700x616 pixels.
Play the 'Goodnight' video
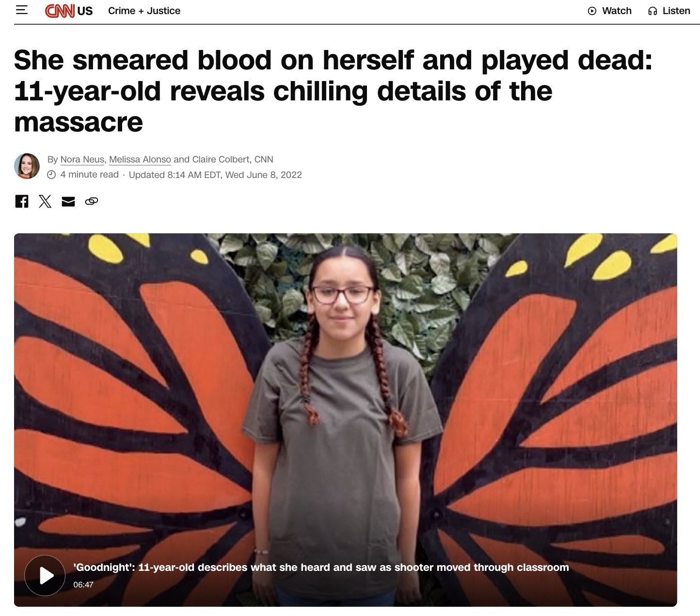[45, 575]
